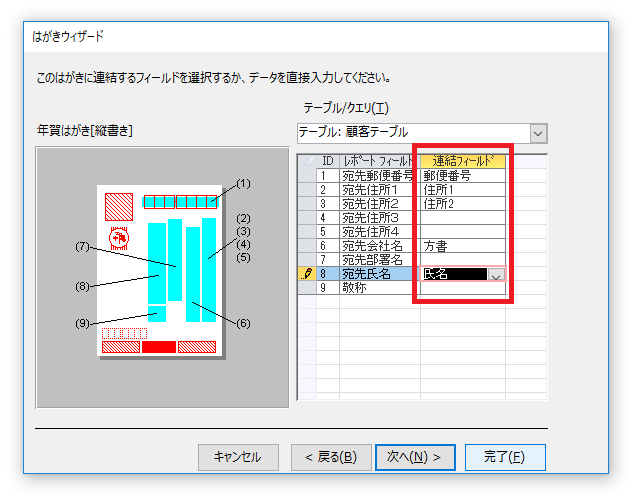636x498 pixels.
Task: Click the empty linked field for 宛先住所3
Action: (x=463, y=218)
